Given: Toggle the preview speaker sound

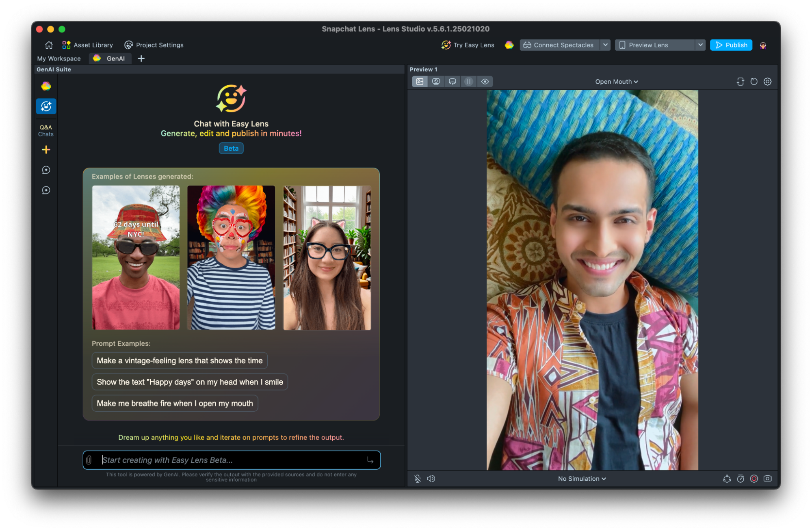Looking at the screenshot, I should tap(431, 479).
